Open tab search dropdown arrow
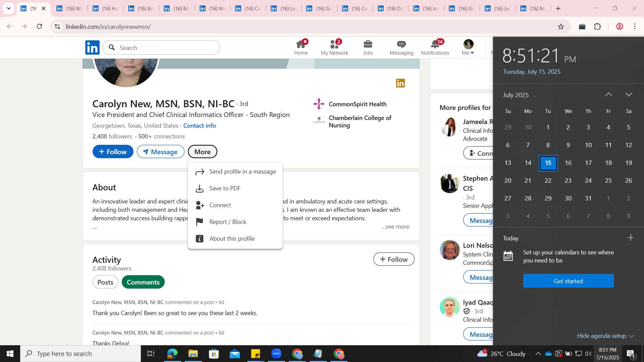Screen dimensions: 644x362 (9, 8)
